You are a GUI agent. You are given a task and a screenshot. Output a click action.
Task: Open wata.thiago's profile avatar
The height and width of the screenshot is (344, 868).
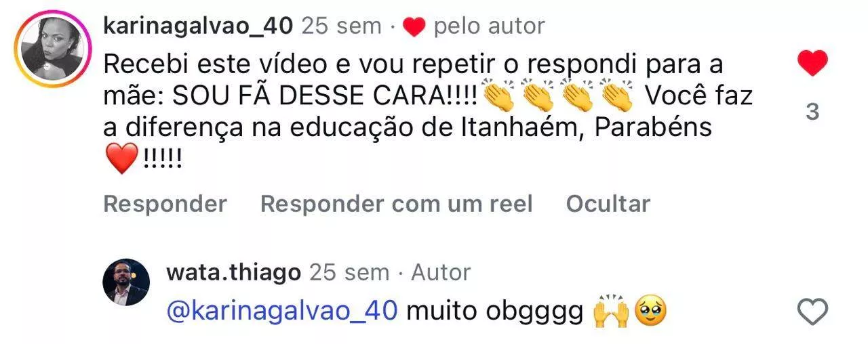(126, 282)
